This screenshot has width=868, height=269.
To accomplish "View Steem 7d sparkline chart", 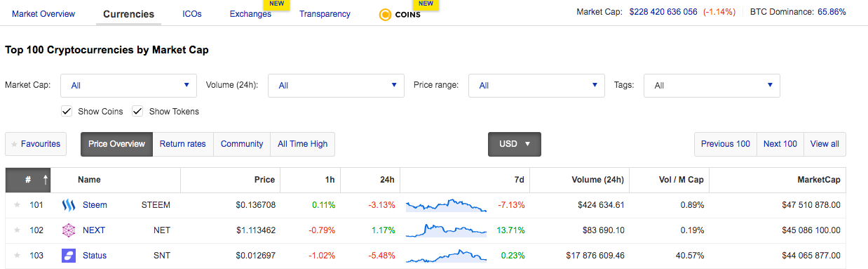I will 447,205.
